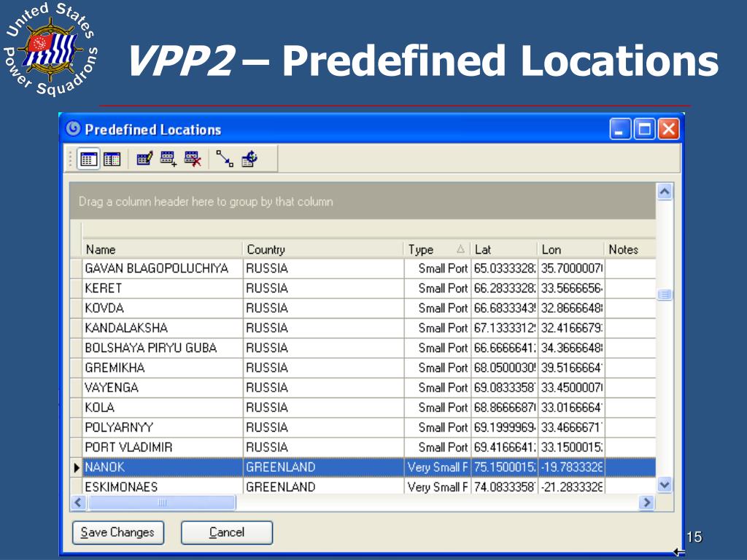Click GREENLAND country cell in ESKIMONAES row
The image size is (747, 560).
323,486
